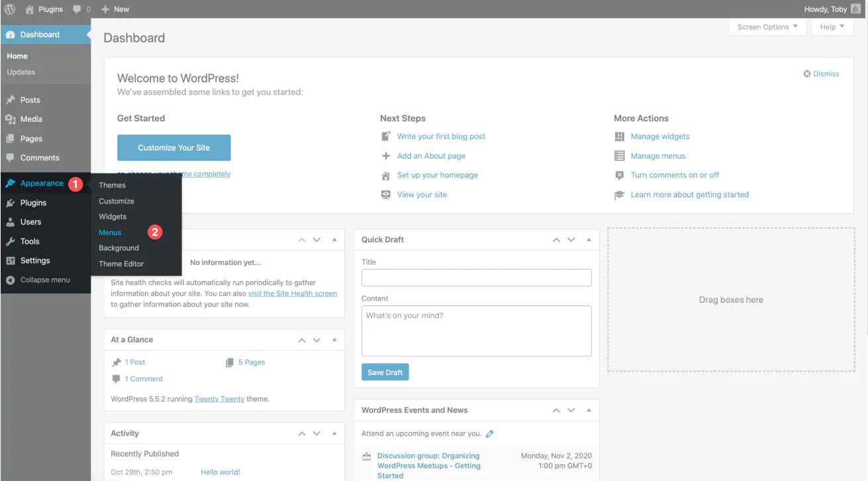Click the Pages icon in the sidebar

coord(11,138)
